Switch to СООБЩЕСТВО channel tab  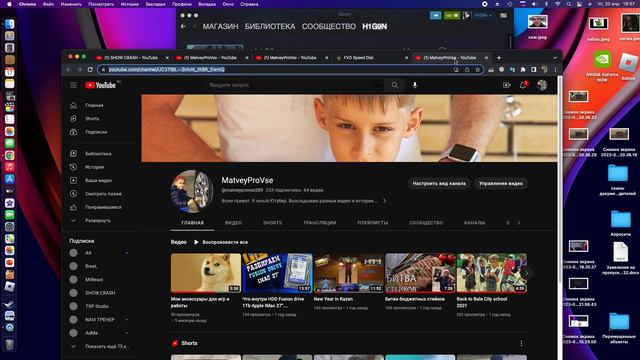click(x=426, y=223)
